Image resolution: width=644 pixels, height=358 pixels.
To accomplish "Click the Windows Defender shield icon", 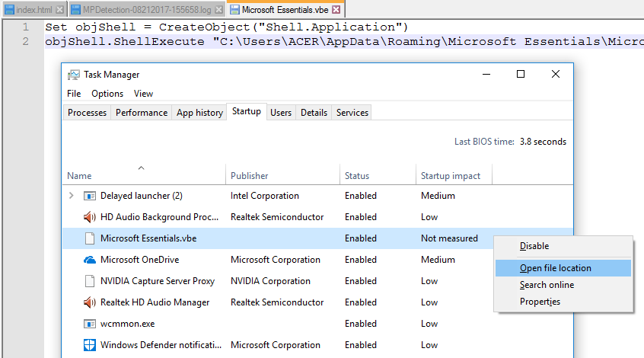I will pos(89,345).
